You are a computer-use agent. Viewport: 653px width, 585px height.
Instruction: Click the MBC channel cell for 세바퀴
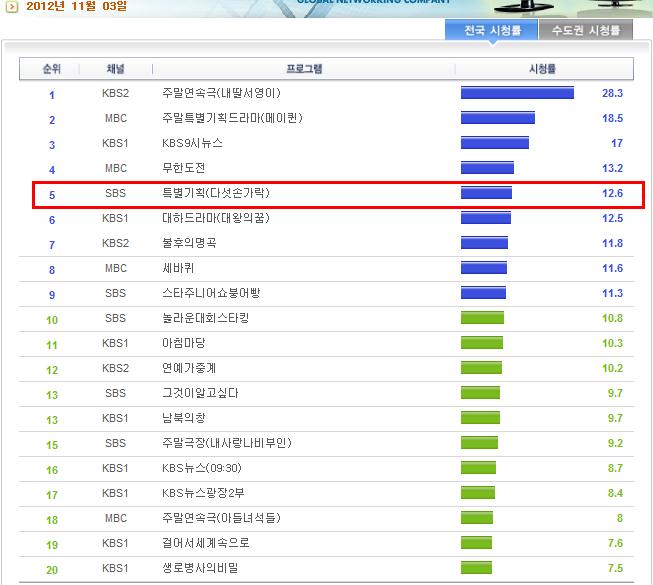116,268
